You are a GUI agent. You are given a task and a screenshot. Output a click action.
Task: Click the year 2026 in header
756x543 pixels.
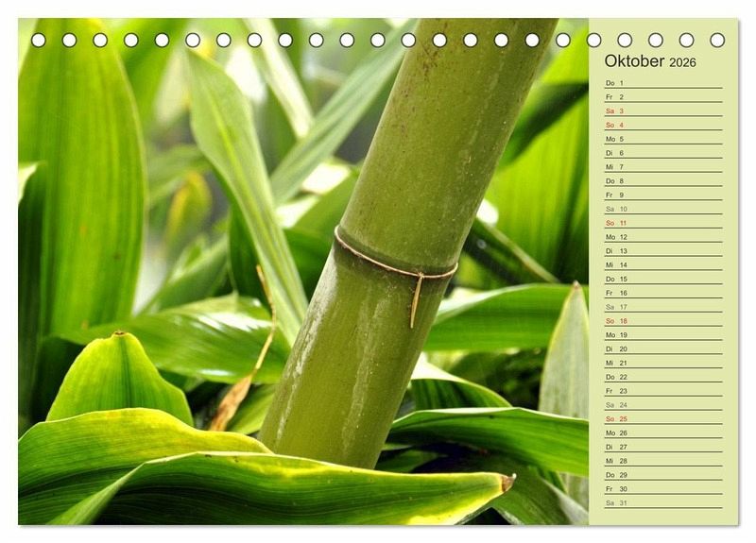(682, 62)
